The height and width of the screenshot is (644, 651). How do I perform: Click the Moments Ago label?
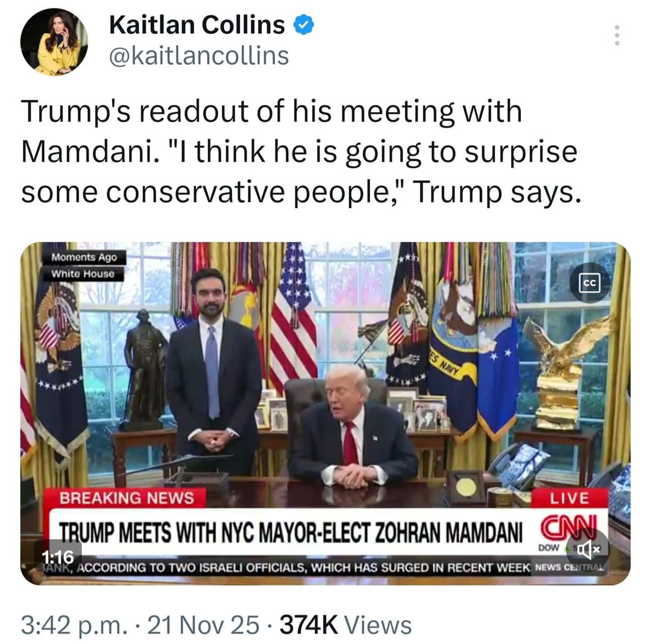[84, 257]
